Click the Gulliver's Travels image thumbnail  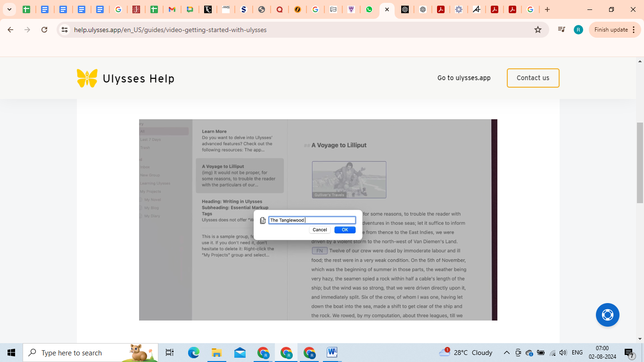349,180
